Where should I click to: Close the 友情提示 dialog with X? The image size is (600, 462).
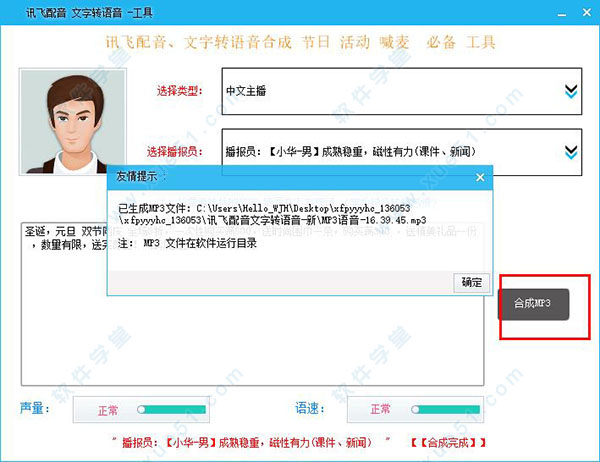click(480, 177)
